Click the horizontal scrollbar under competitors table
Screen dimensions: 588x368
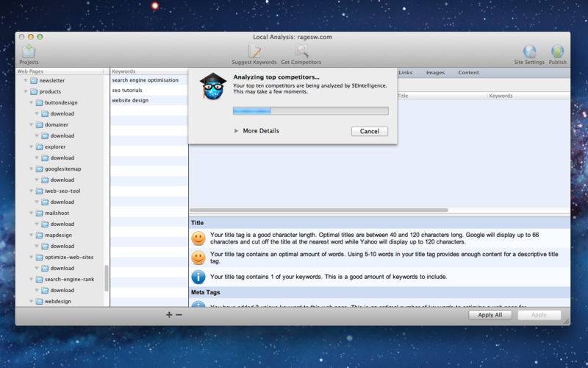319,210
